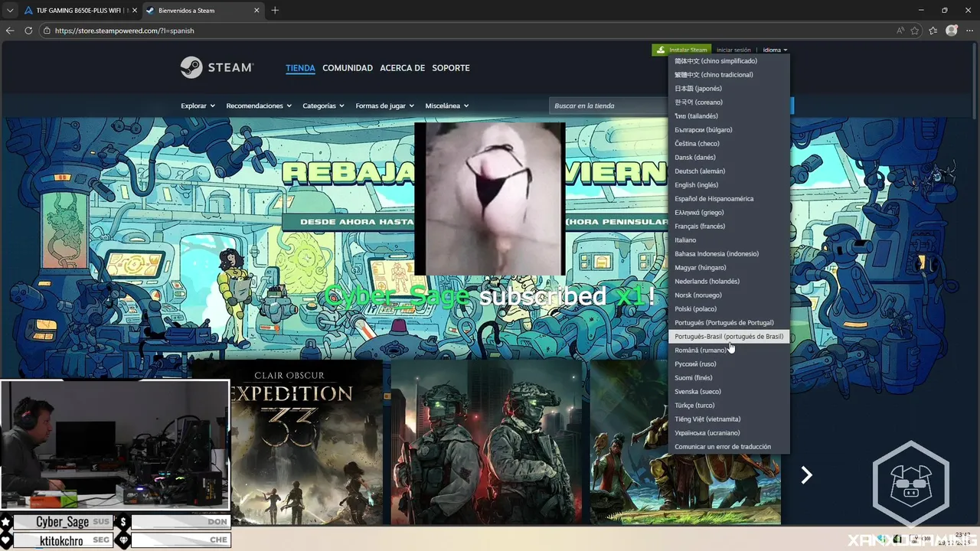Activate Read aloud icon in address bar

tap(900, 31)
